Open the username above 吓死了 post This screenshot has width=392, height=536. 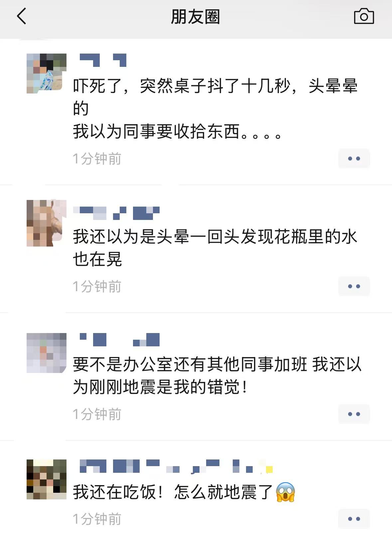click(x=103, y=60)
